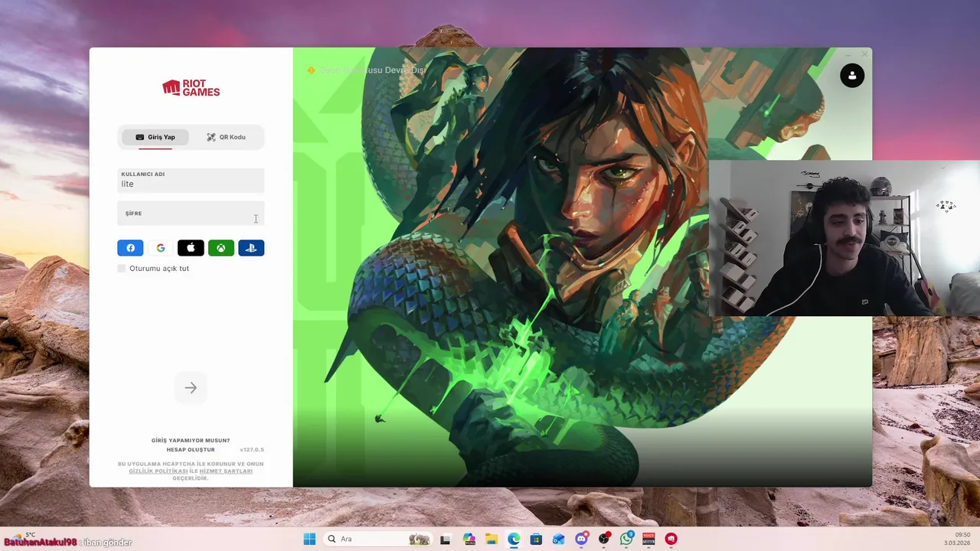This screenshot has height=551, width=980.
Task: Open Voicemeeter on the taskbar
Action: [648, 539]
